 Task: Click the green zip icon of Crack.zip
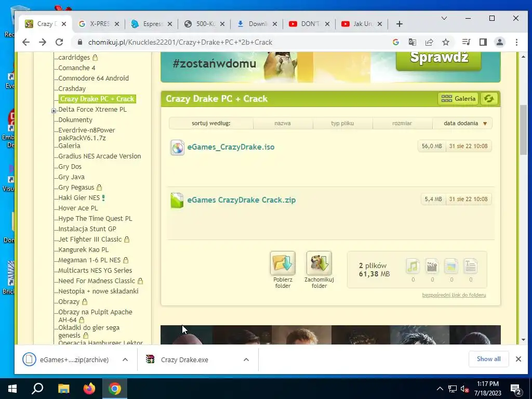[177, 200]
